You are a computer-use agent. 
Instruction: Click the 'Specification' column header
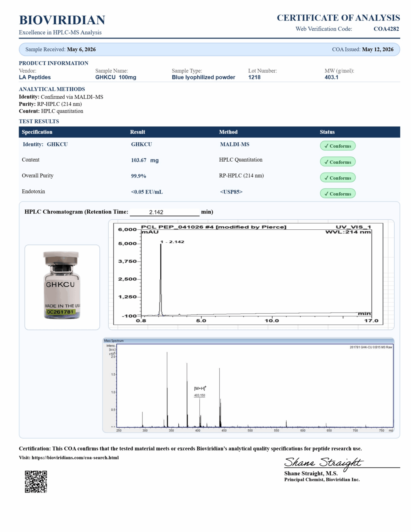click(37, 132)
